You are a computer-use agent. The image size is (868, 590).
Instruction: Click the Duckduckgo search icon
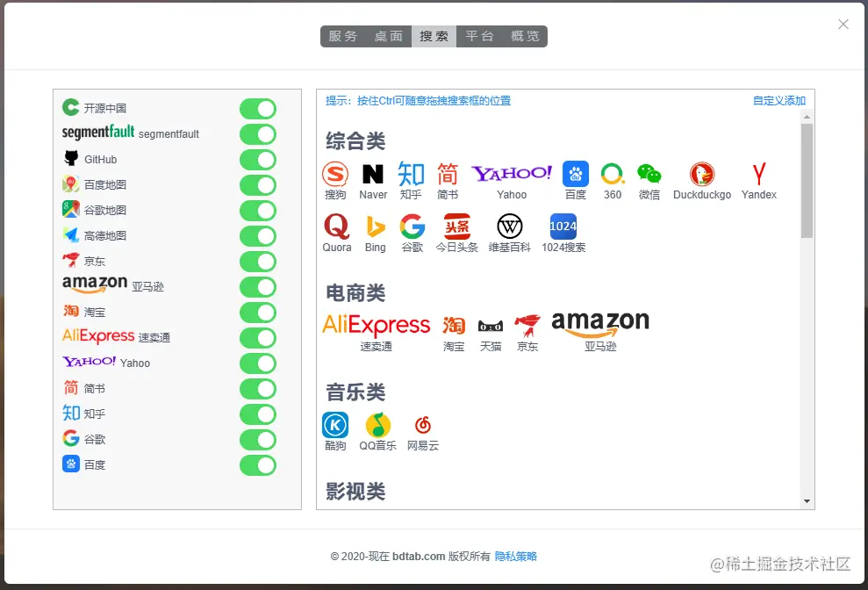pos(702,174)
